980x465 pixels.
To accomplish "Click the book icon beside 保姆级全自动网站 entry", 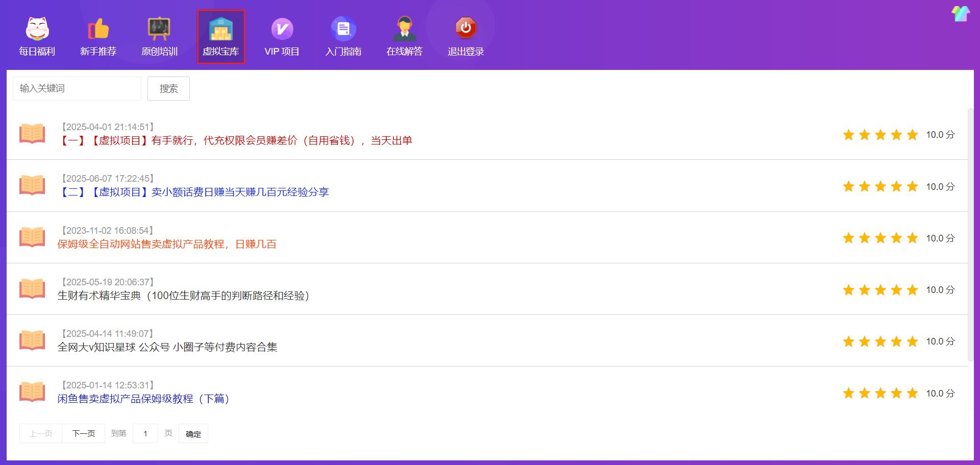I will pyautogui.click(x=32, y=237).
